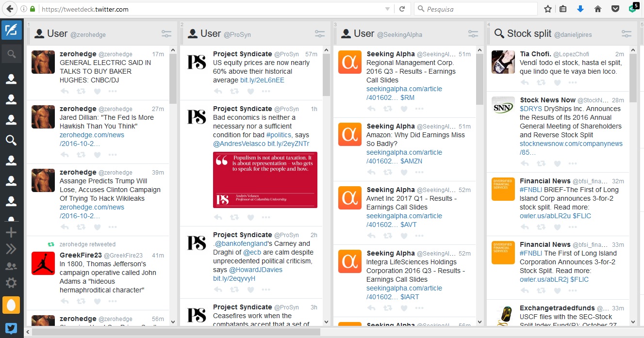Open zerohedge column options

tap(166, 34)
